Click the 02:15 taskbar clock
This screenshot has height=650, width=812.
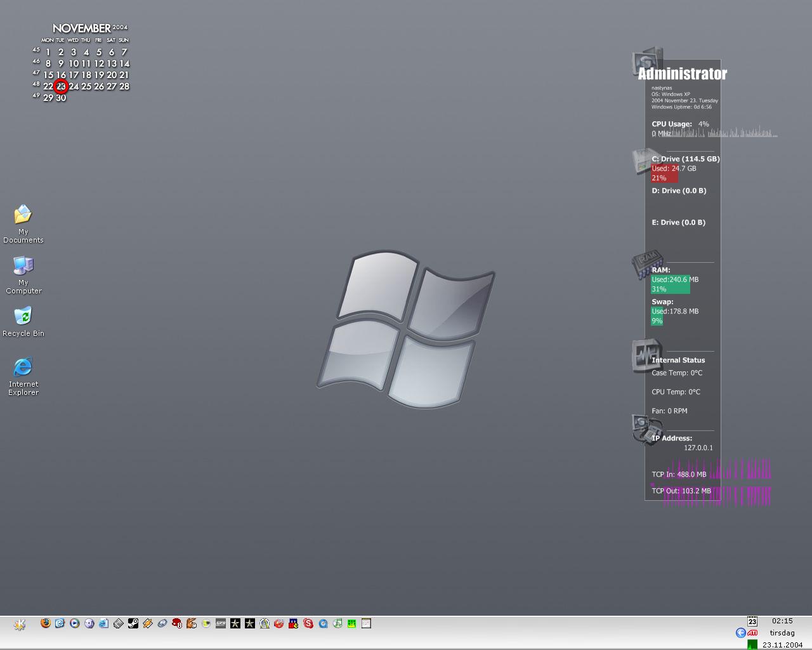click(x=782, y=621)
